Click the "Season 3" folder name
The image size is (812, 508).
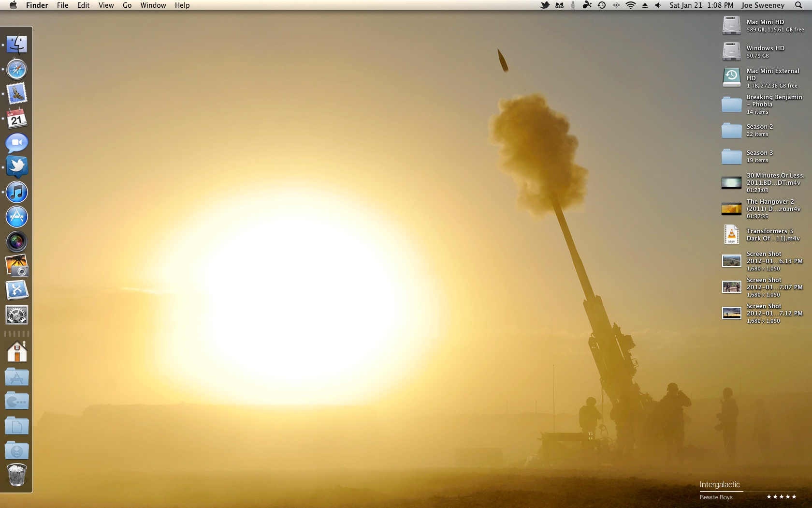759,153
